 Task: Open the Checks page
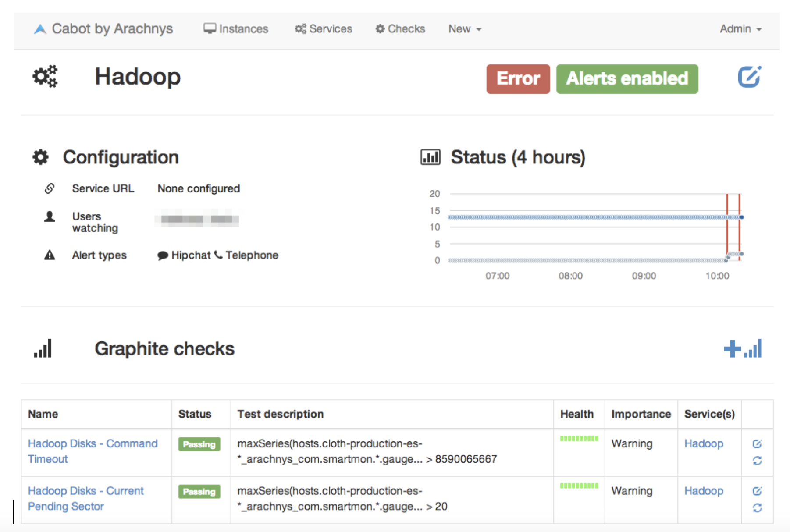pyautogui.click(x=400, y=29)
